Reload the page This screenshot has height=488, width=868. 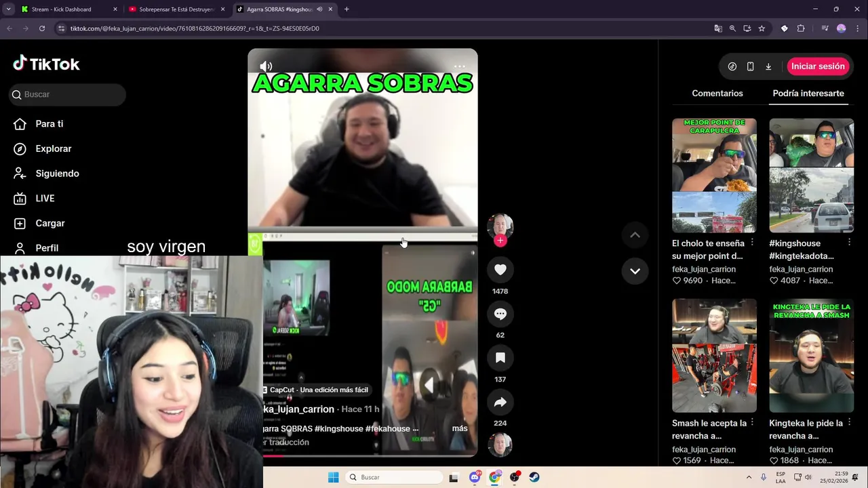point(42,28)
